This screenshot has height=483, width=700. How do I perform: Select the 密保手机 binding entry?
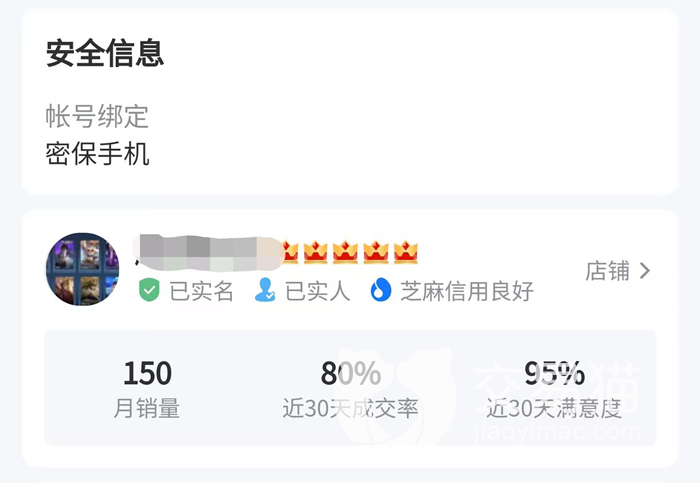tap(98, 154)
